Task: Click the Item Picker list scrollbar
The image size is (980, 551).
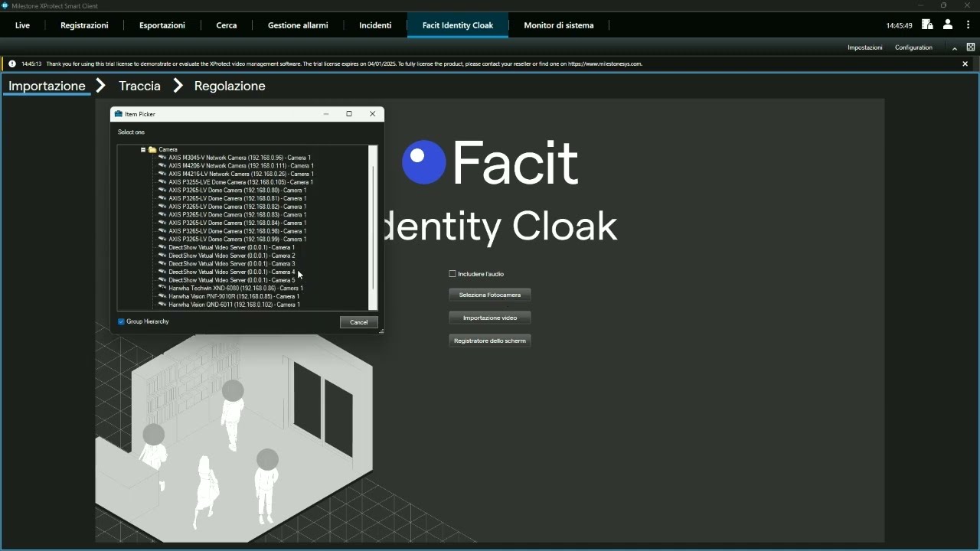Action: (374, 227)
